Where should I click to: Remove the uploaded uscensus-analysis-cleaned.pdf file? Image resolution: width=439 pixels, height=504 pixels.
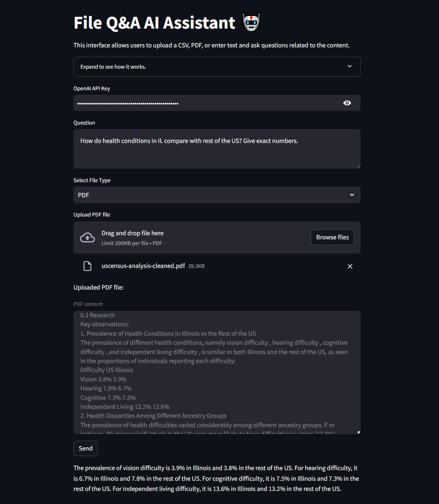pyautogui.click(x=350, y=266)
